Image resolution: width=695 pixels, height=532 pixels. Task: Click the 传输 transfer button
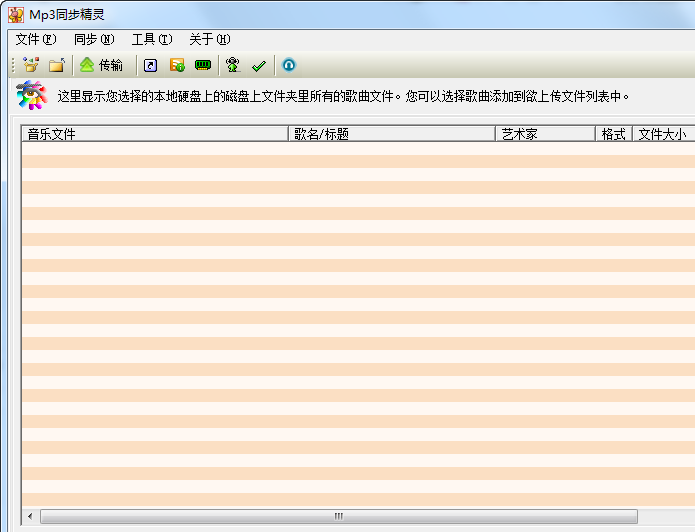coord(102,65)
